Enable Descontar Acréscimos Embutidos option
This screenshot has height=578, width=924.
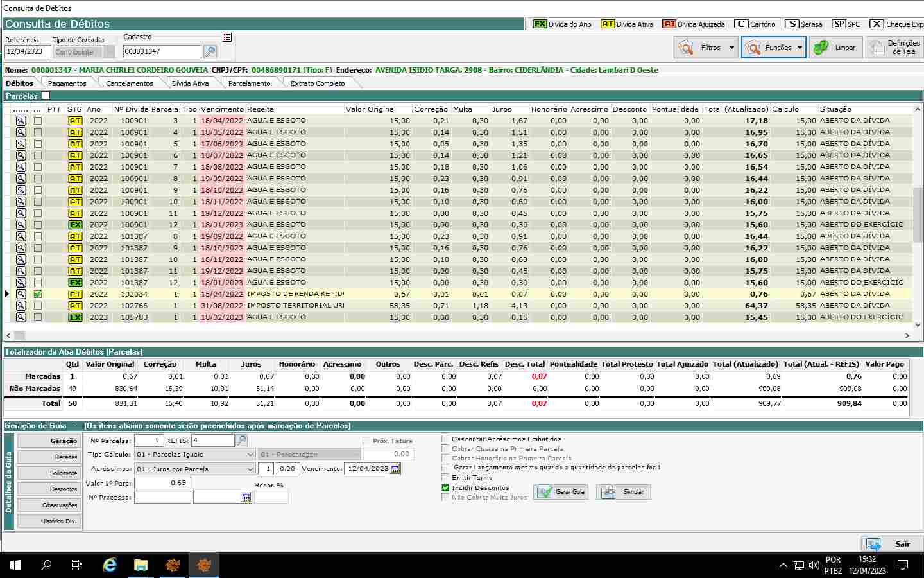(445, 439)
